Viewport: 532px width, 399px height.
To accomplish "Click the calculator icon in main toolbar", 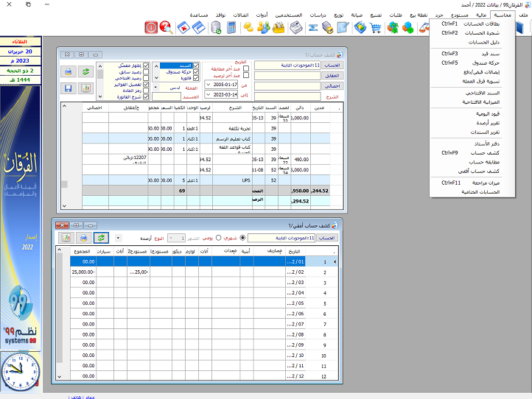I will click(x=231, y=28).
